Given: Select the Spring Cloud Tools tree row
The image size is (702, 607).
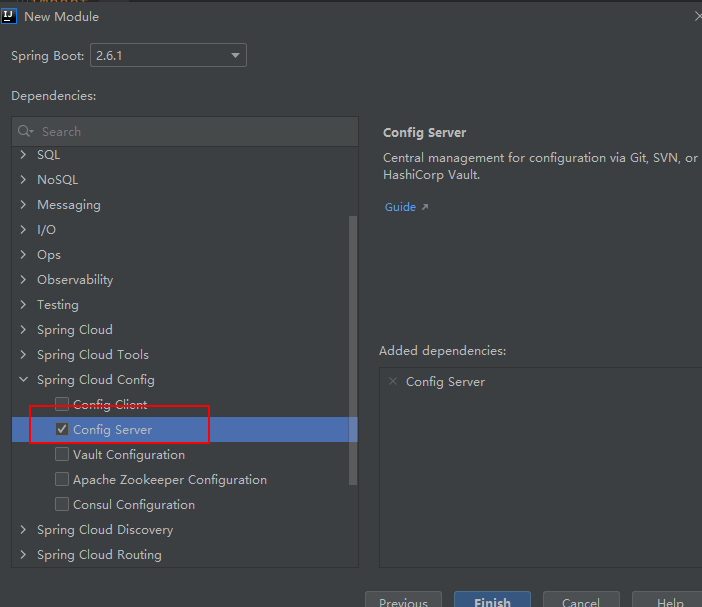Looking at the screenshot, I should [x=185, y=355].
